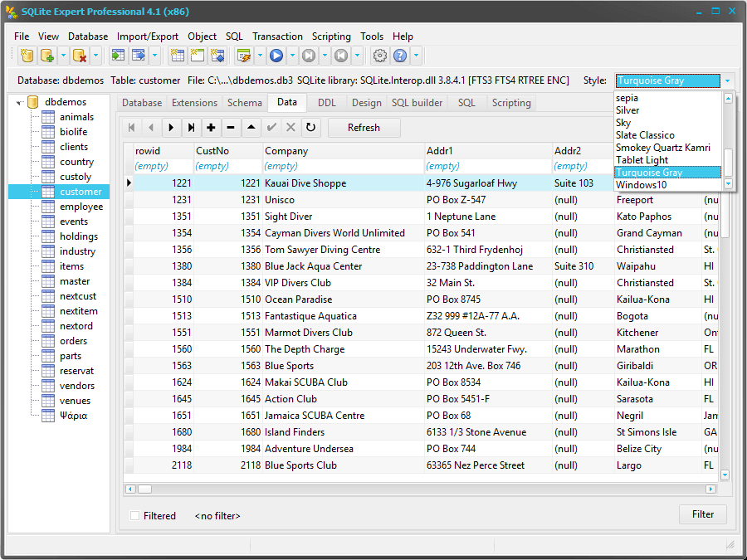The width and height of the screenshot is (747, 560).
Task: Delete the current record using the minus icon
Action: (x=230, y=128)
